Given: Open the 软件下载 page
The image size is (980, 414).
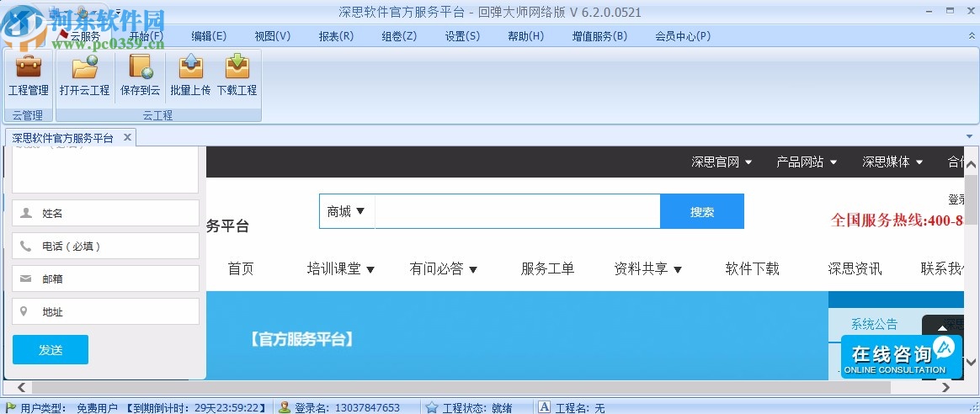Looking at the screenshot, I should (x=752, y=268).
